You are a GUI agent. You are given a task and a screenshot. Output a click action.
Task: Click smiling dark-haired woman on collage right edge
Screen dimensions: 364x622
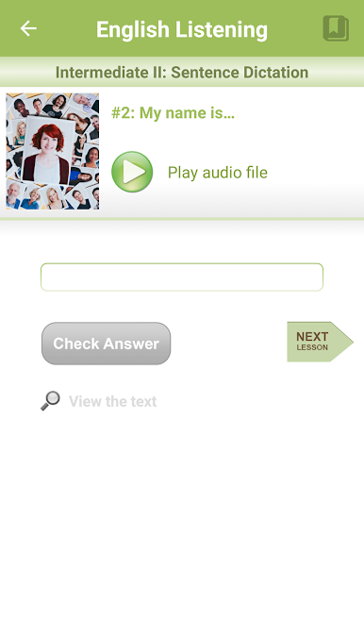pos(91,157)
